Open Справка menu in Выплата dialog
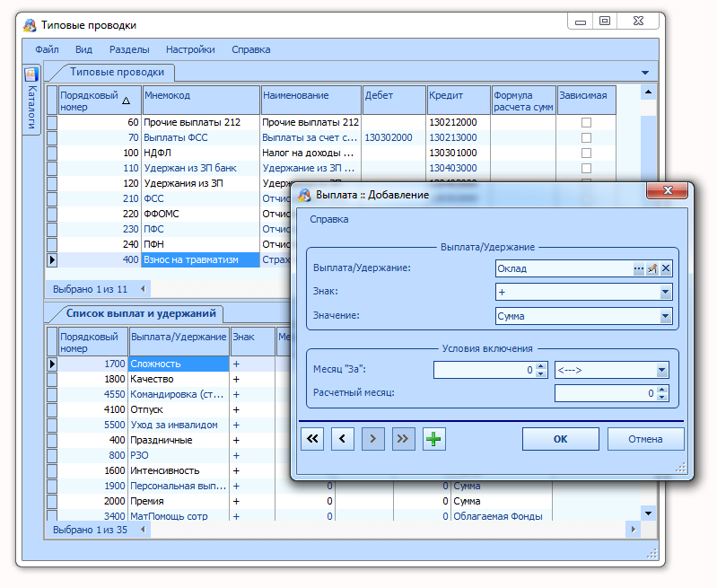The height and width of the screenshot is (588, 717). pyautogui.click(x=329, y=219)
